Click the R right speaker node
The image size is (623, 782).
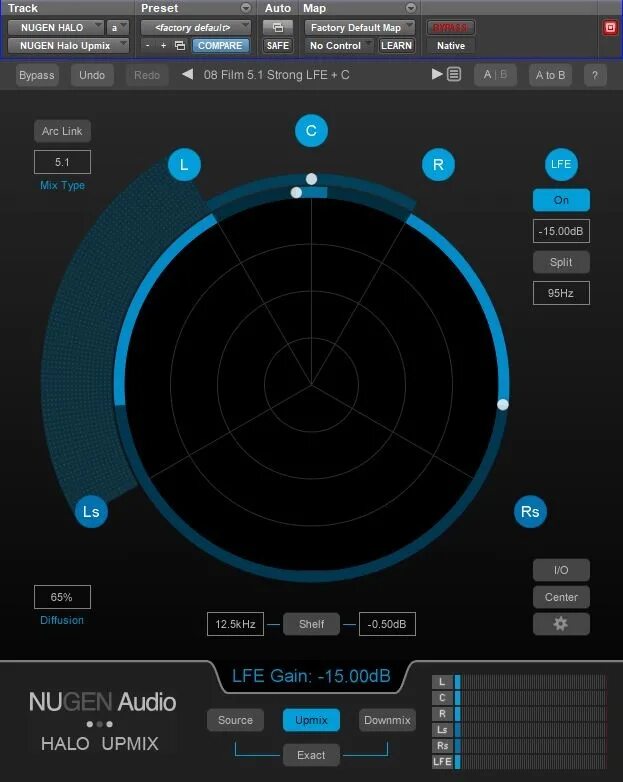pyautogui.click(x=438, y=165)
